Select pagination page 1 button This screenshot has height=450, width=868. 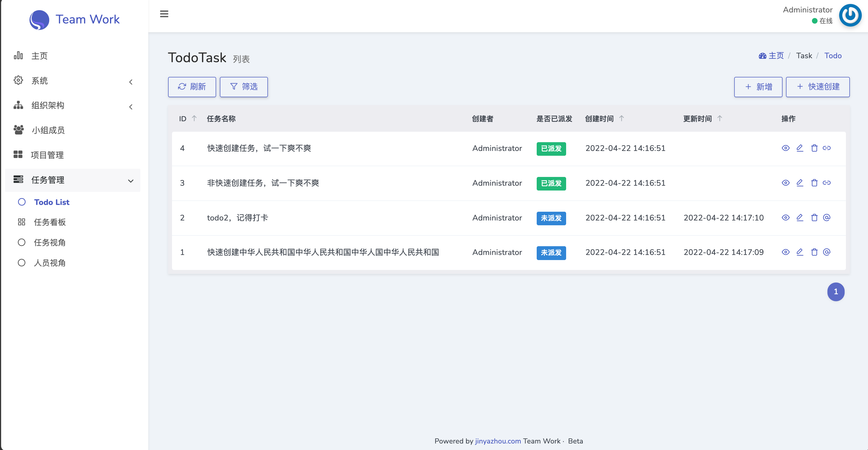pyautogui.click(x=836, y=292)
